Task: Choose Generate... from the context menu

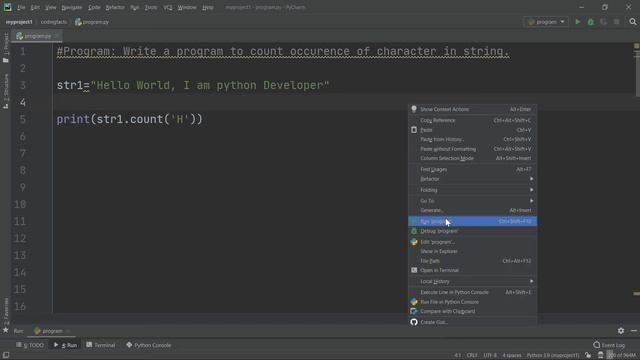Action: click(x=473, y=210)
